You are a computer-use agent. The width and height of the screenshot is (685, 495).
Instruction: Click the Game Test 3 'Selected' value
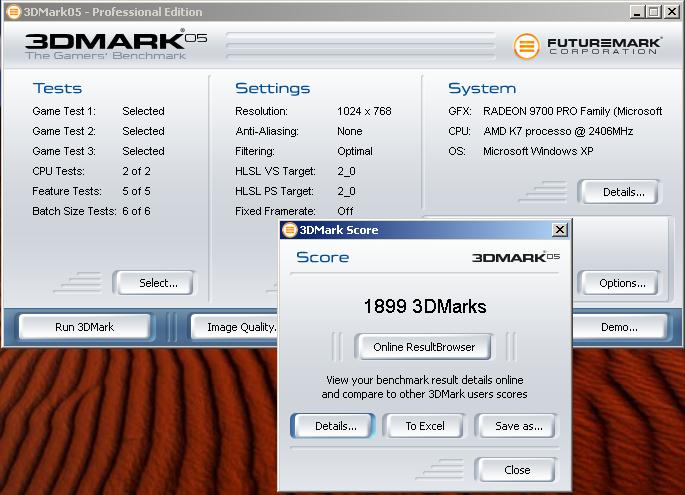[x=143, y=151]
